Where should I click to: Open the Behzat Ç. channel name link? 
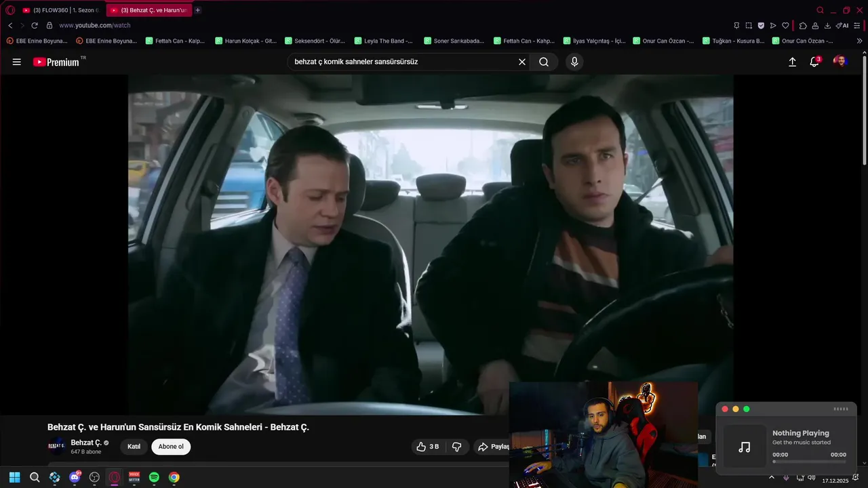(86, 443)
